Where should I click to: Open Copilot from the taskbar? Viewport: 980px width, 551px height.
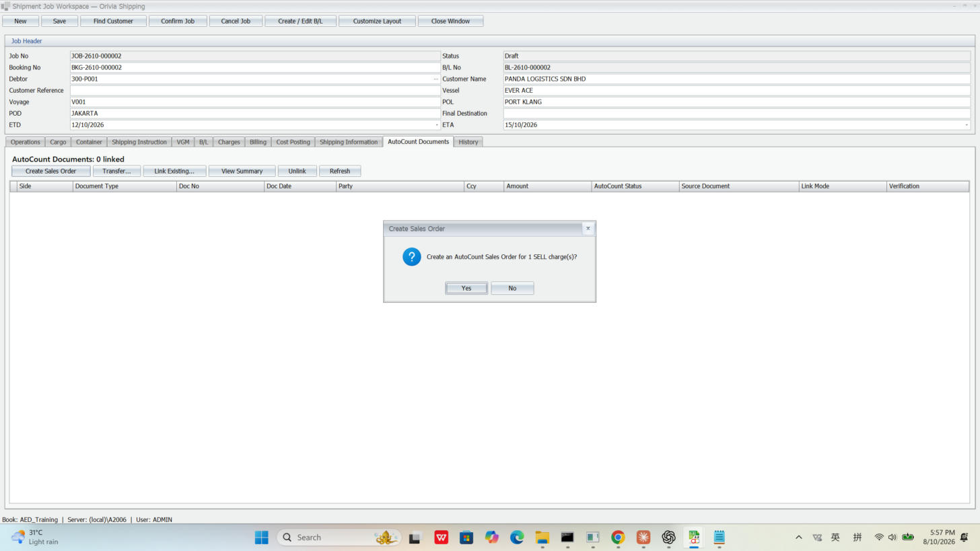492,537
